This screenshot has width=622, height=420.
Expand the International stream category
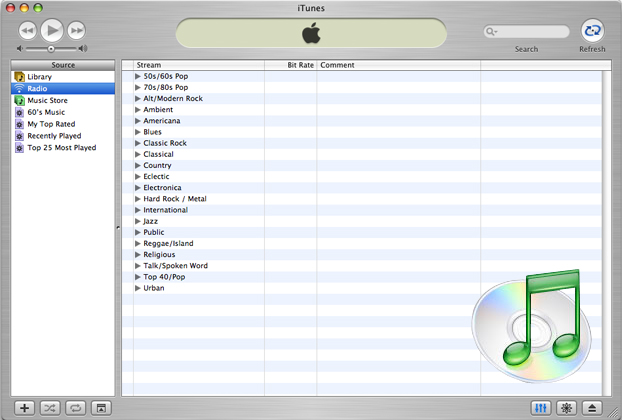138,210
